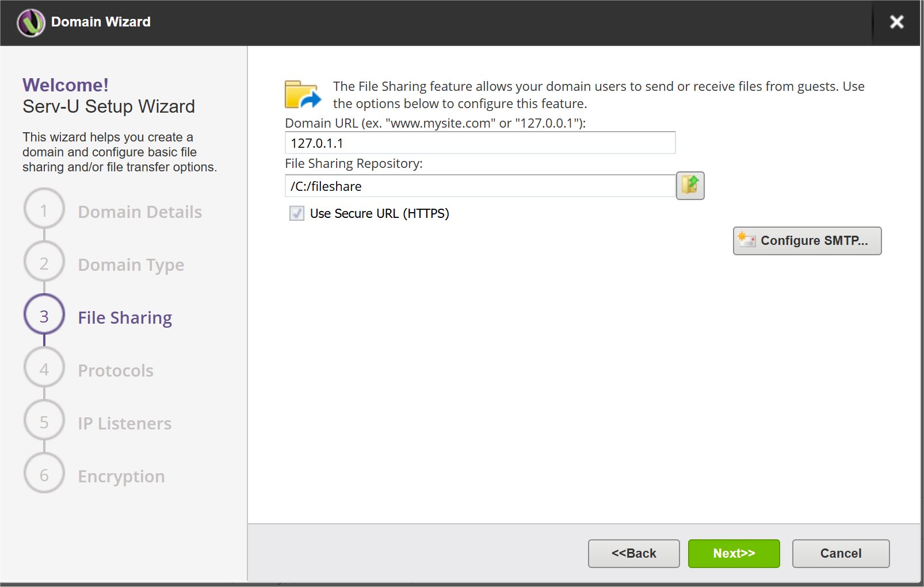This screenshot has width=924, height=587.
Task: Go back to the previous wizard step
Action: point(633,553)
